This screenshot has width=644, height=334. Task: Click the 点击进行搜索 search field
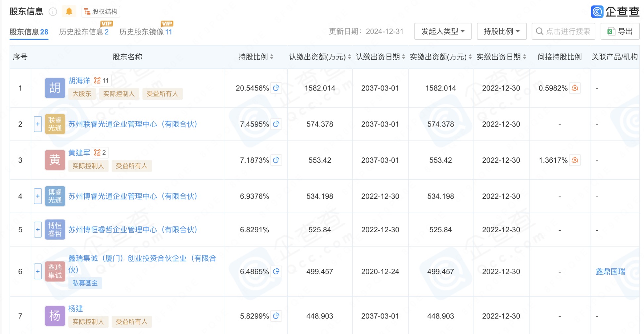pos(563,31)
